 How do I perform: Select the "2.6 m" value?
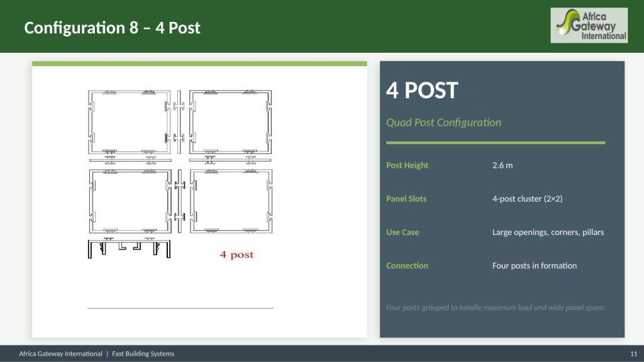502,165
